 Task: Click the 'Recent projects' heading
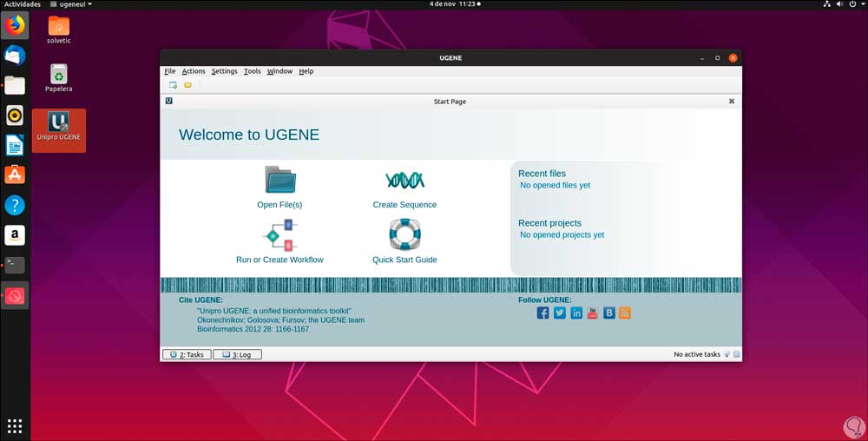(x=549, y=223)
